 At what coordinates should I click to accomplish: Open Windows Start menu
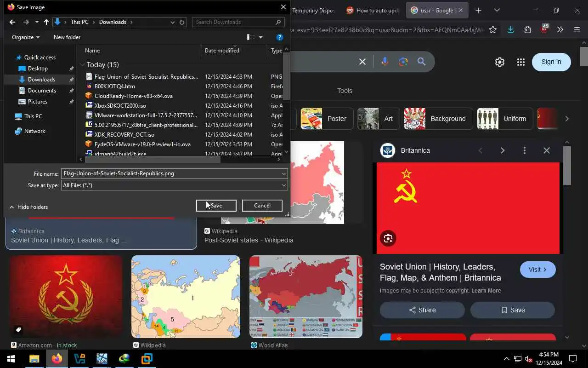point(11,359)
